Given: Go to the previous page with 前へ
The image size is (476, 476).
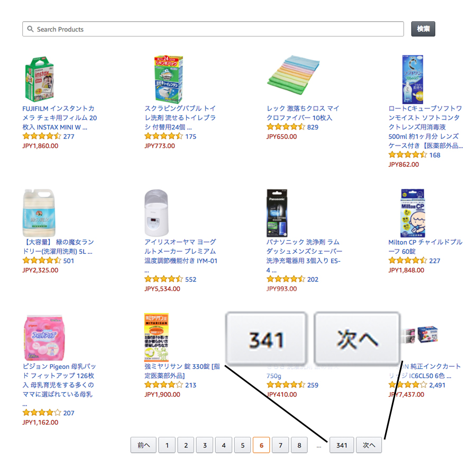Looking at the screenshot, I should (144, 445).
